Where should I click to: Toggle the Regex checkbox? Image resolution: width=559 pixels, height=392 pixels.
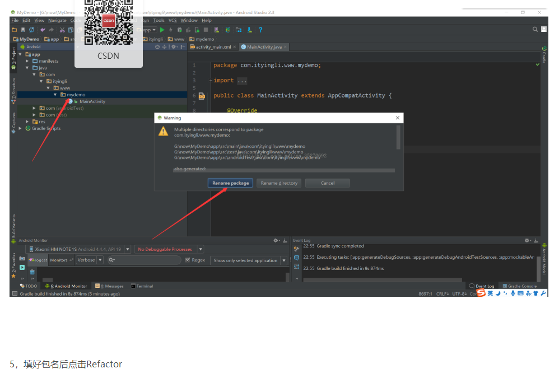[188, 260]
